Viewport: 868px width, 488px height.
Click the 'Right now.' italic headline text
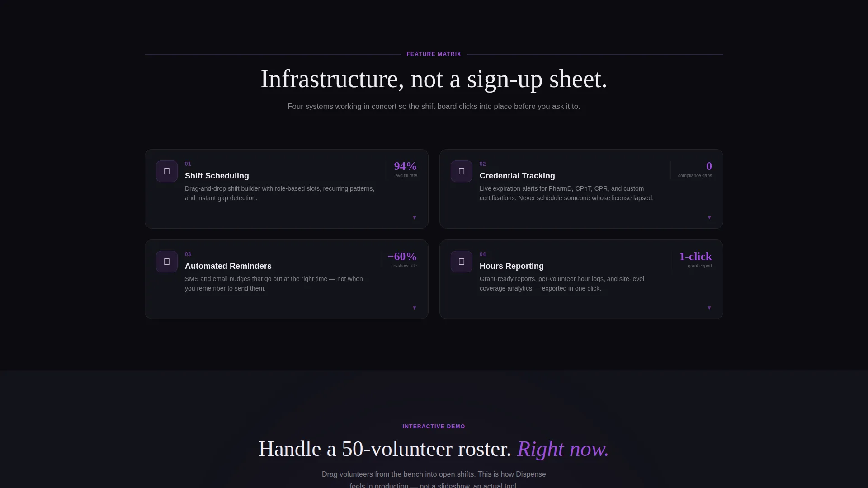point(563,449)
